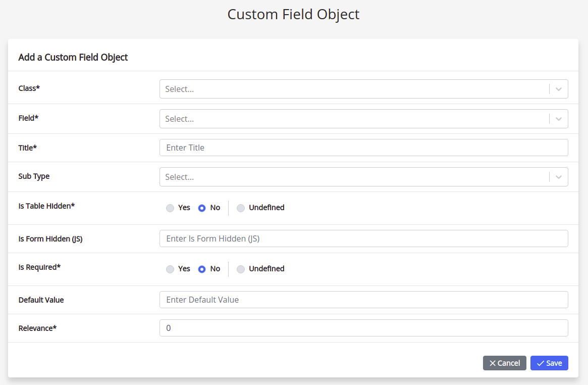Click the Relevance number field

(363, 328)
